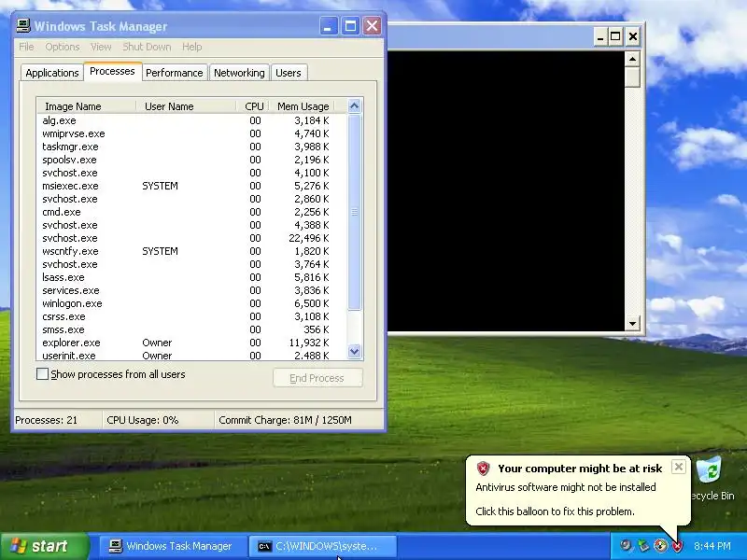Click inside the black command prompt area
Image resolution: width=747 pixels, height=560 pixels.
coord(506,190)
